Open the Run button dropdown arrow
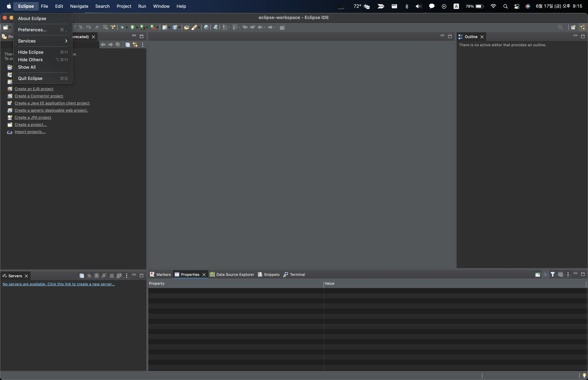This screenshot has height=380, width=588. pos(137,27)
